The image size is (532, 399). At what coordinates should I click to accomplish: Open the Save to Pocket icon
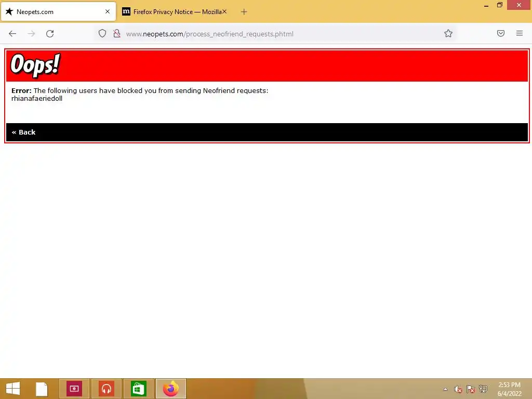pos(501,33)
